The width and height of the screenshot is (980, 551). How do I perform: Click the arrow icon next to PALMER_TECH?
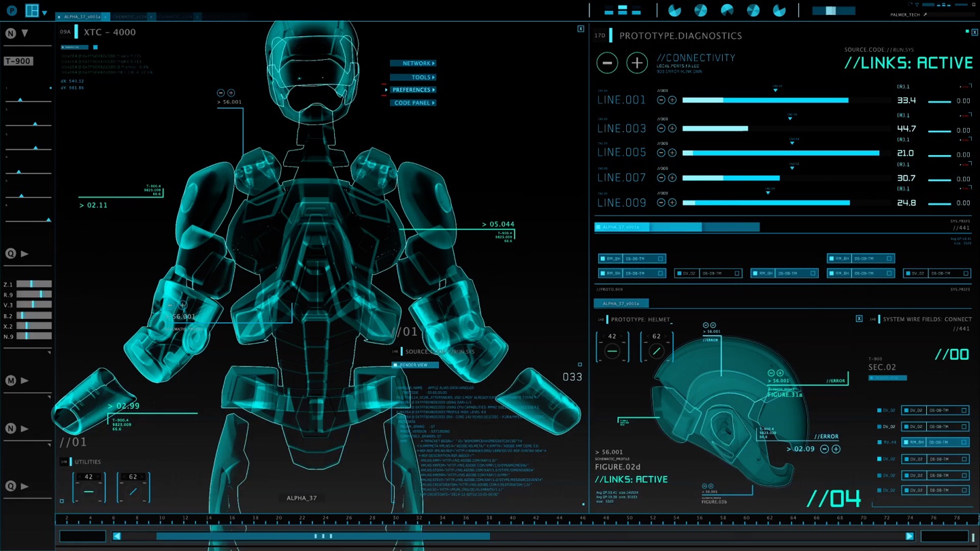925,14
